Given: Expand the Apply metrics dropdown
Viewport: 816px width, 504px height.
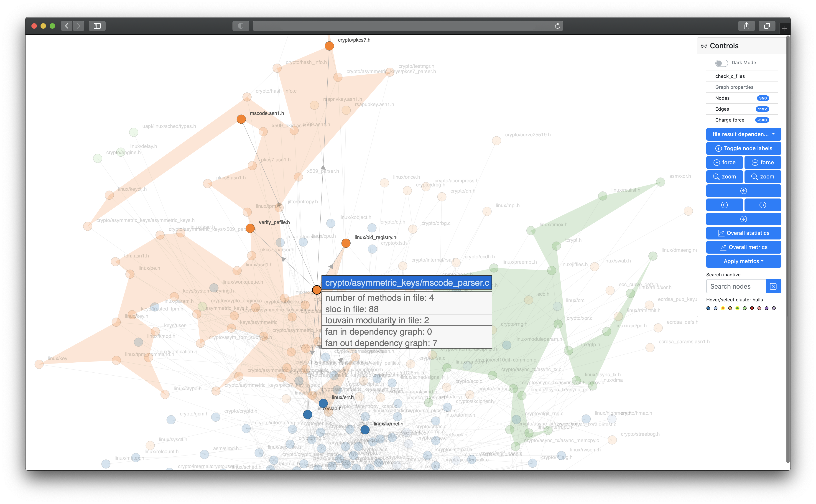Looking at the screenshot, I should [743, 261].
